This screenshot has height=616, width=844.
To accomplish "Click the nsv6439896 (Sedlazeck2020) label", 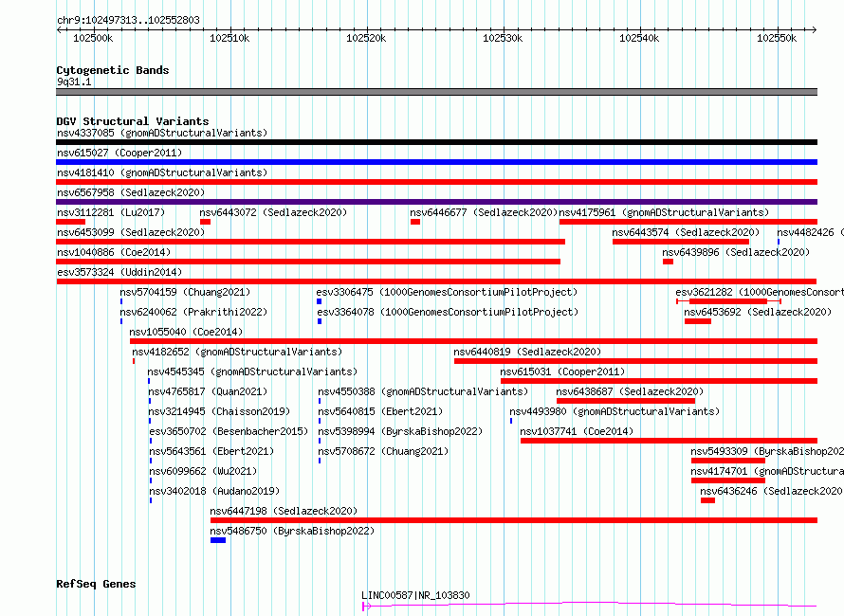I will 736,252.
